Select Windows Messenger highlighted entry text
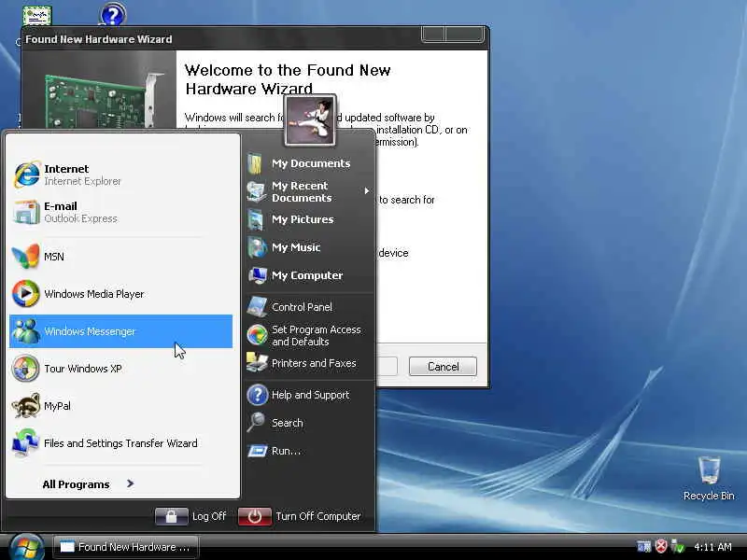Screen dimensions: 747x560 click(x=90, y=331)
